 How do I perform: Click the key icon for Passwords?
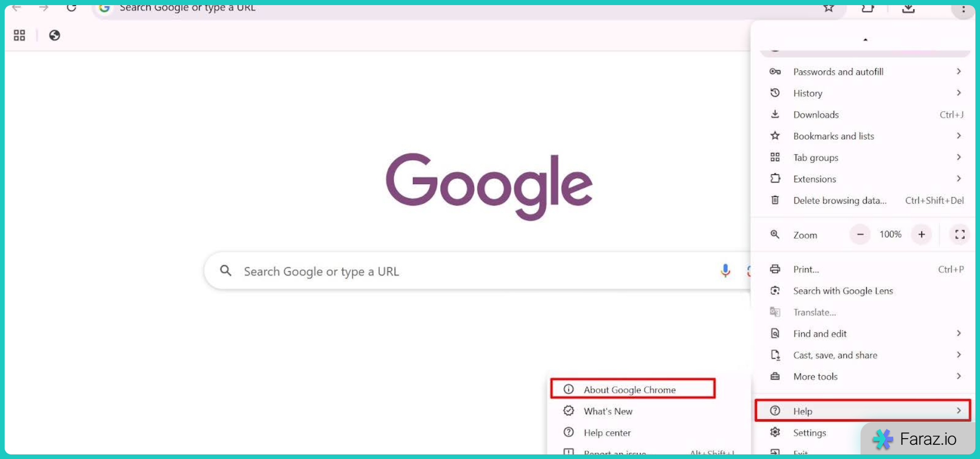tap(775, 71)
